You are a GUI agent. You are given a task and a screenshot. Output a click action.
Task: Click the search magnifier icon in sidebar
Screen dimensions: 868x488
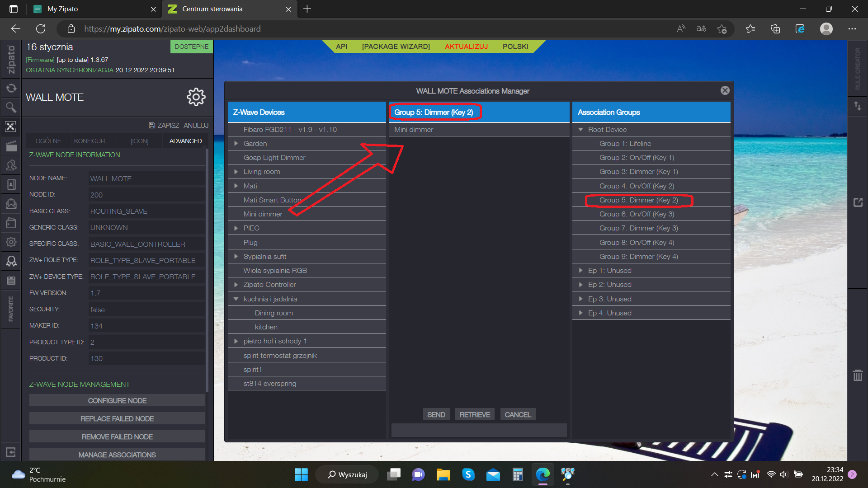tap(11, 107)
